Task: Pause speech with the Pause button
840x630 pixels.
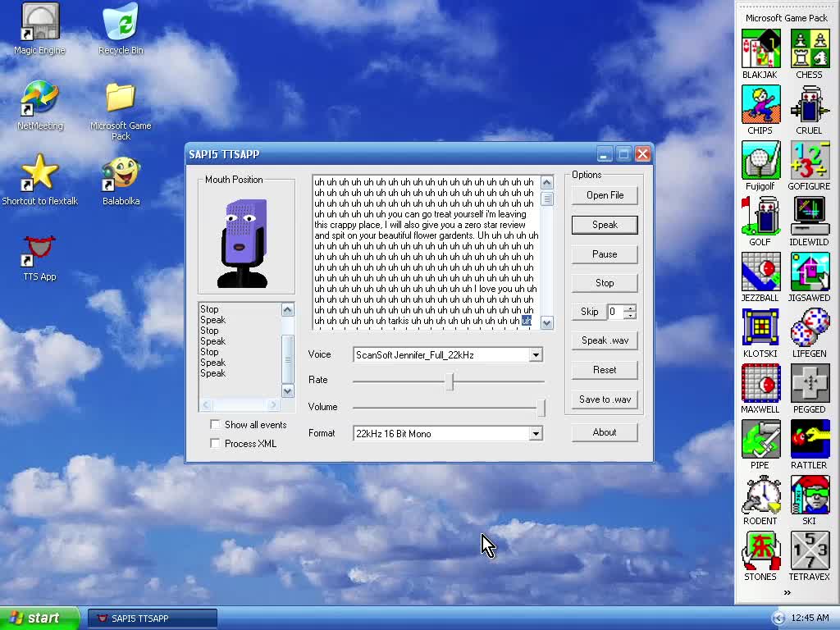Action: tap(605, 254)
